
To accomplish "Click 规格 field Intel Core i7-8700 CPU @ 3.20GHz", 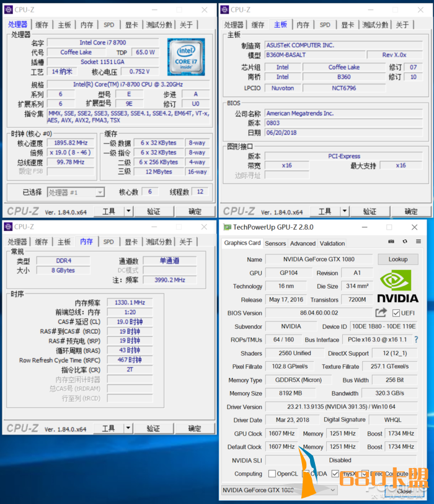I will (128, 84).
